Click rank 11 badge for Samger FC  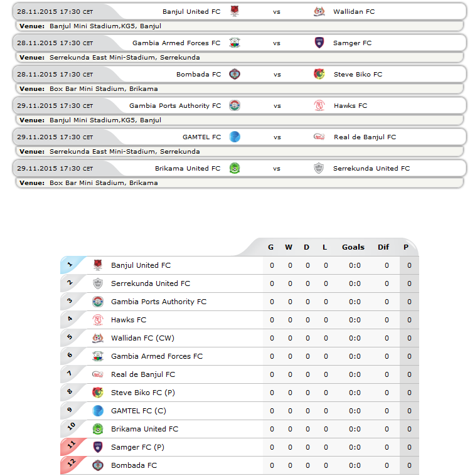[71, 445]
